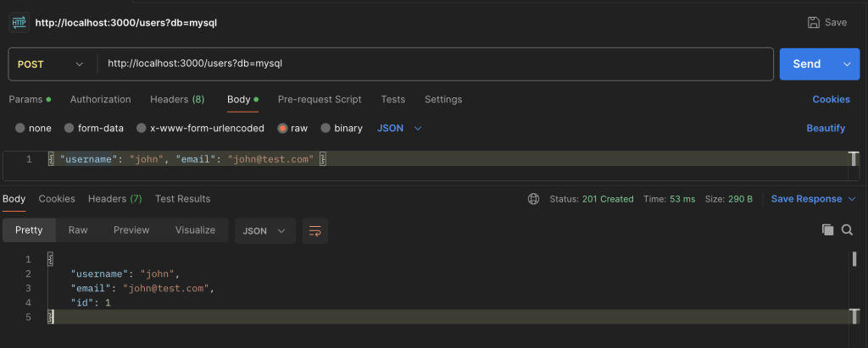The width and height of the screenshot is (868, 348).
Task: Copy response body using the copy icon
Action: [x=827, y=230]
